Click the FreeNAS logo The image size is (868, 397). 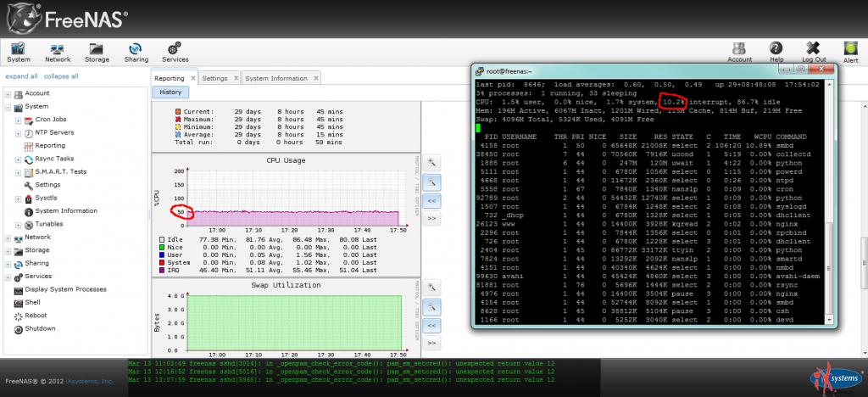68,20
